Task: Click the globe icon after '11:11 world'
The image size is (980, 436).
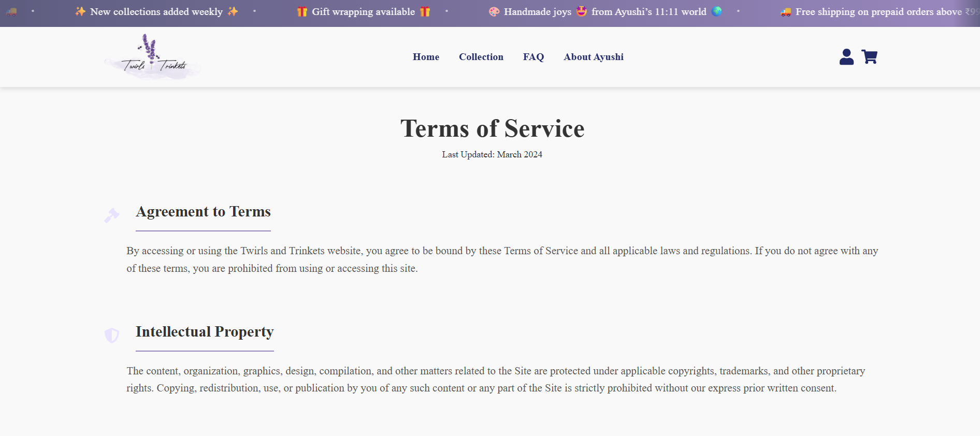Action: point(717,11)
